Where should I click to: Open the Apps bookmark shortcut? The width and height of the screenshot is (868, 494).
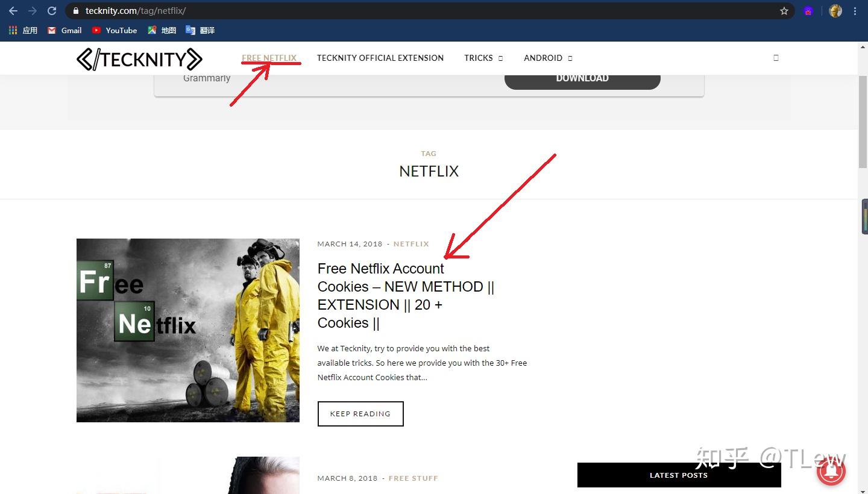[23, 30]
